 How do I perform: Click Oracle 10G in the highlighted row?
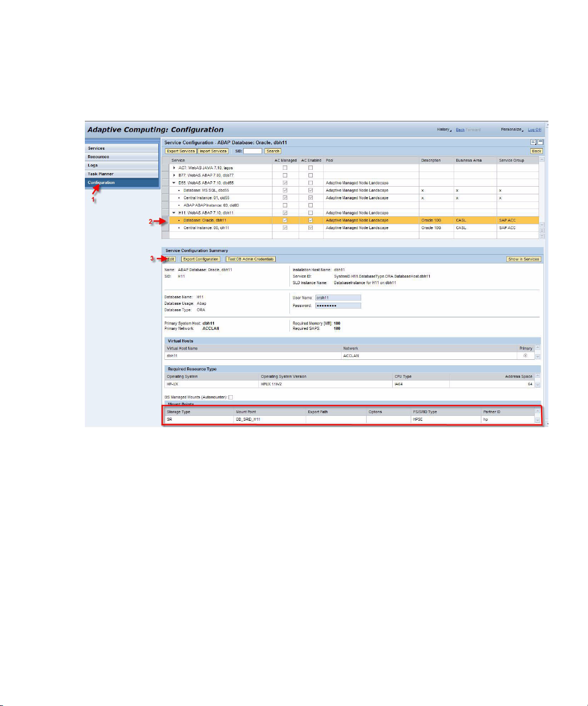[431, 220]
